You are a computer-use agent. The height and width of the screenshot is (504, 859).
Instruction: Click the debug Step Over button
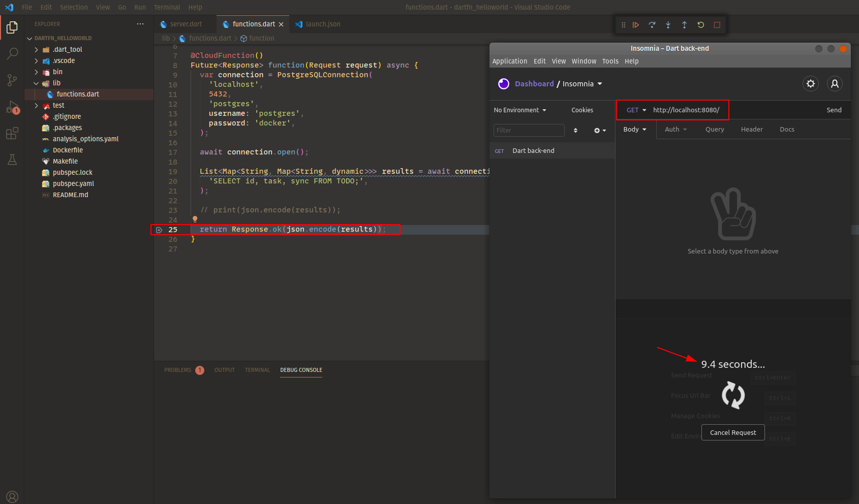[652, 25]
